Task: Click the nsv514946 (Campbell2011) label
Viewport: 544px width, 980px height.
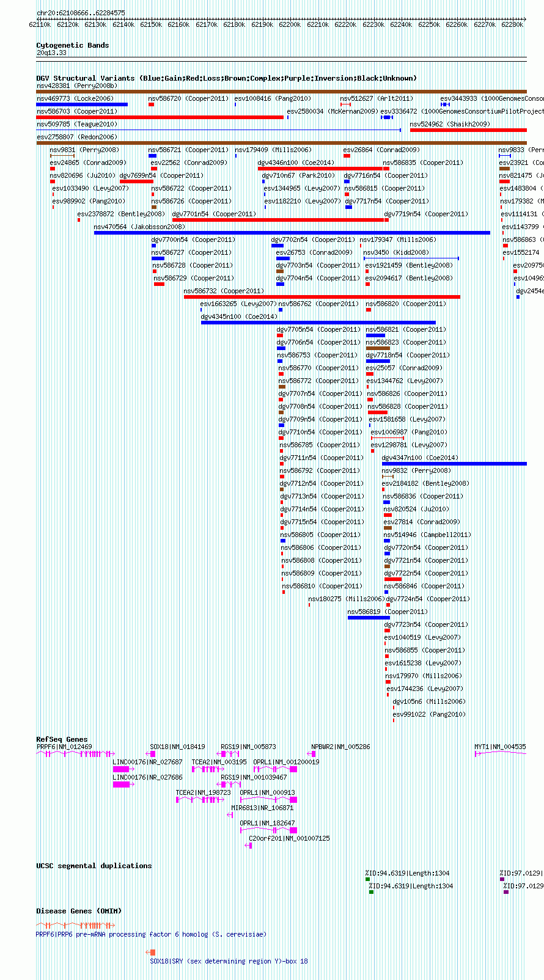Action: point(427,535)
